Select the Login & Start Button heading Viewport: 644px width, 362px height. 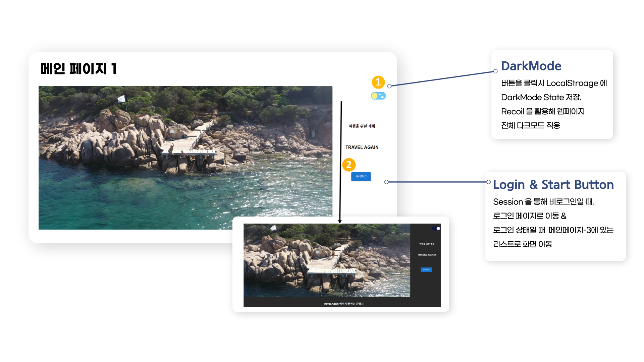553,185
